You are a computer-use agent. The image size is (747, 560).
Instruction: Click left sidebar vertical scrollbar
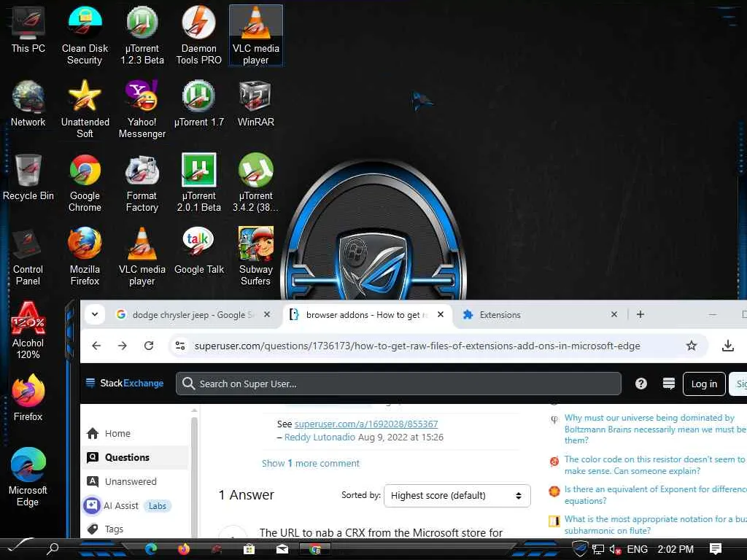click(x=194, y=476)
